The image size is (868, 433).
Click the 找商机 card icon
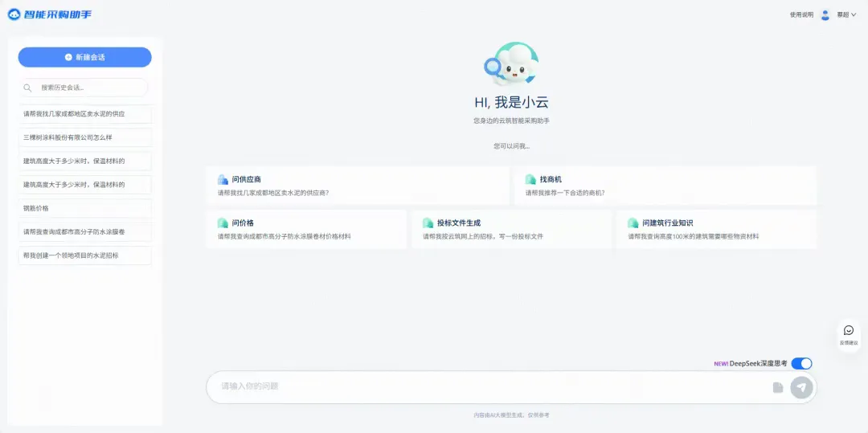click(x=530, y=179)
